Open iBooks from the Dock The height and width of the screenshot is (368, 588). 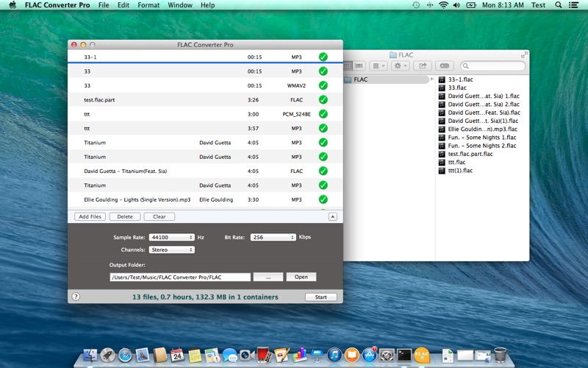(x=352, y=355)
